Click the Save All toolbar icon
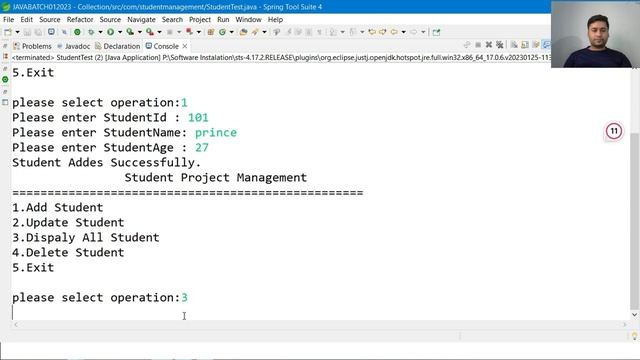 (x=38, y=32)
